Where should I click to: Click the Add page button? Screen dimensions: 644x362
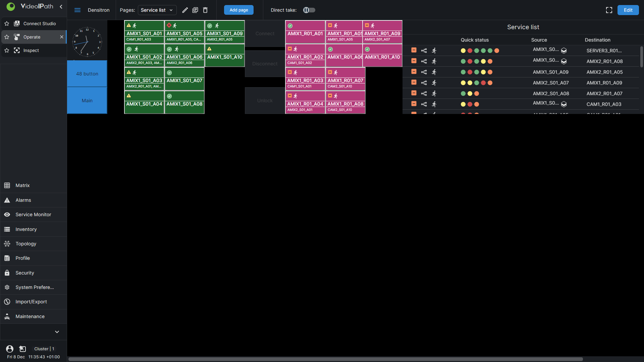[x=238, y=10]
